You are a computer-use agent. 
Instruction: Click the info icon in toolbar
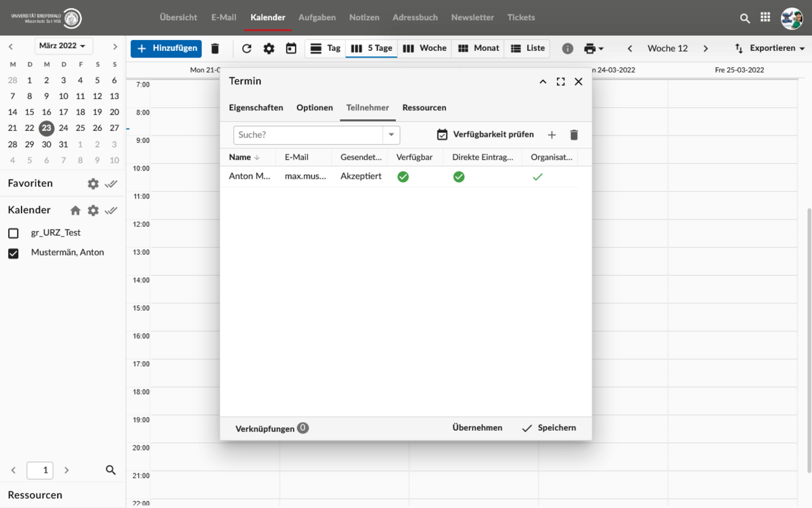pos(568,49)
